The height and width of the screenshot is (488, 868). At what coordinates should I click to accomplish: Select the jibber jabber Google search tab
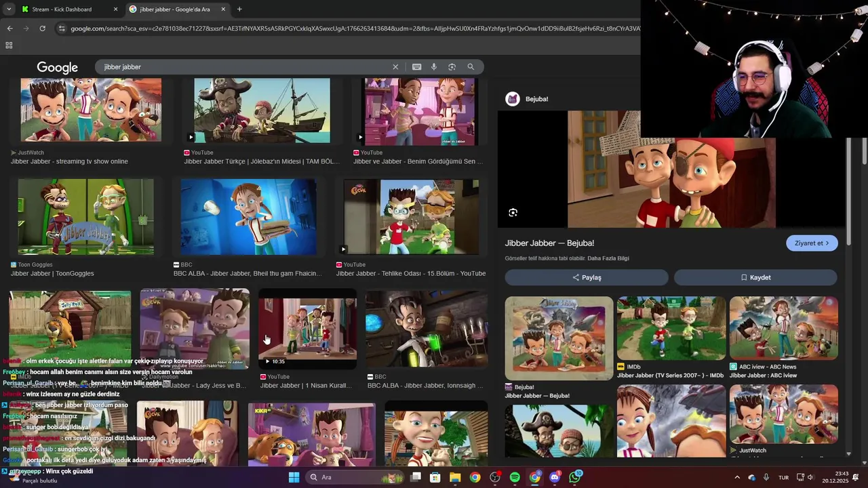pos(178,9)
